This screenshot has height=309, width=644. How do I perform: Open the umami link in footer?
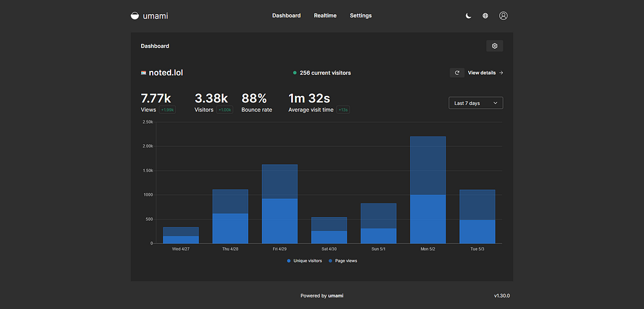coord(336,295)
